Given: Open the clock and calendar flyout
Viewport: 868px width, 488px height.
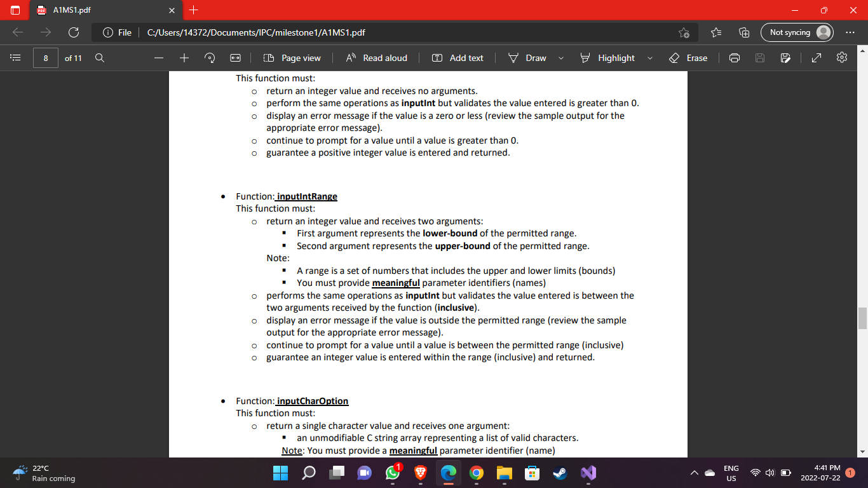Looking at the screenshot, I should [821, 473].
